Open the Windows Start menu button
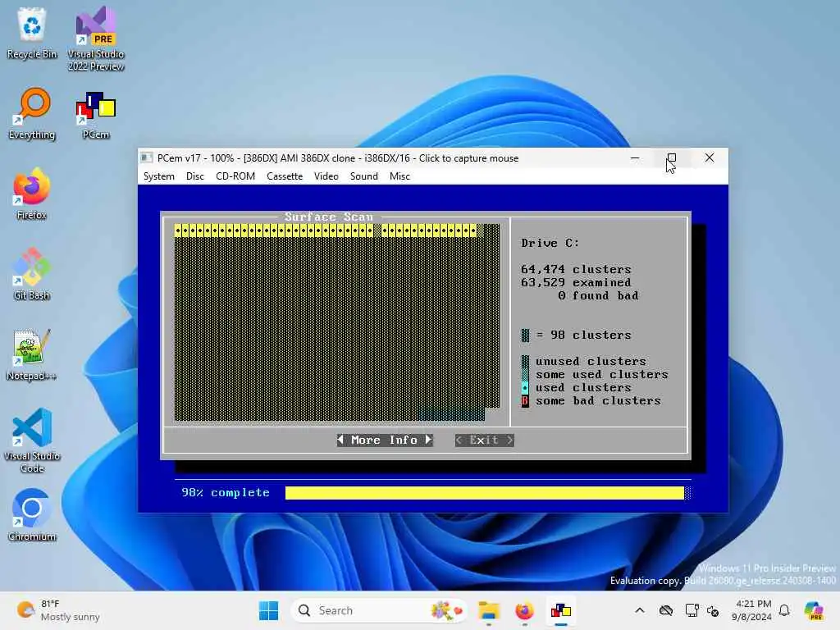Viewport: 840px width, 630px height. (268, 610)
